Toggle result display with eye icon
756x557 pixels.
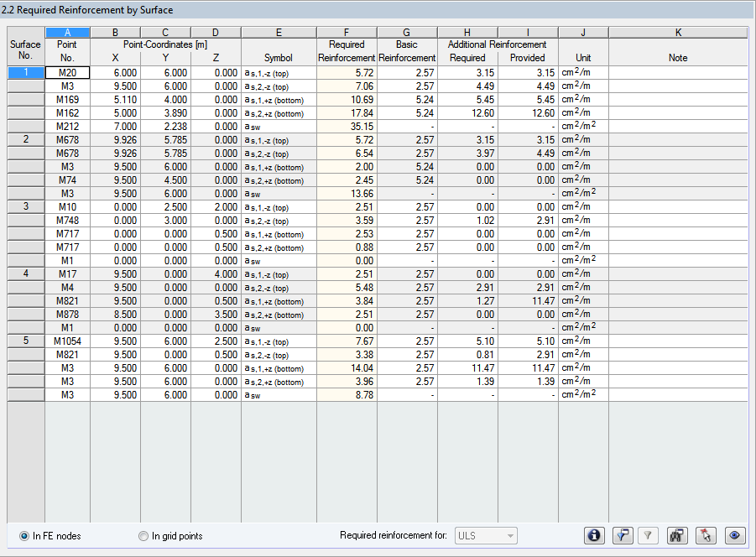point(735,535)
